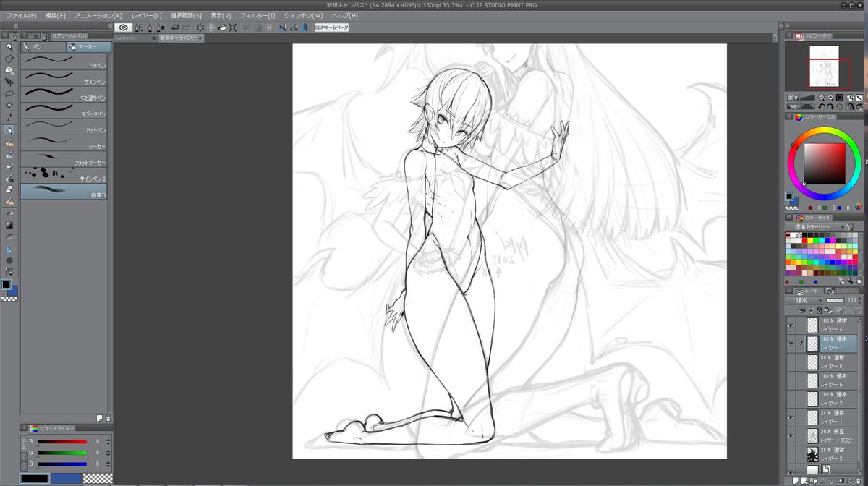868x486 pixels.
Task: Collapse sub tool palette dock arrows
Action: click(109, 26)
